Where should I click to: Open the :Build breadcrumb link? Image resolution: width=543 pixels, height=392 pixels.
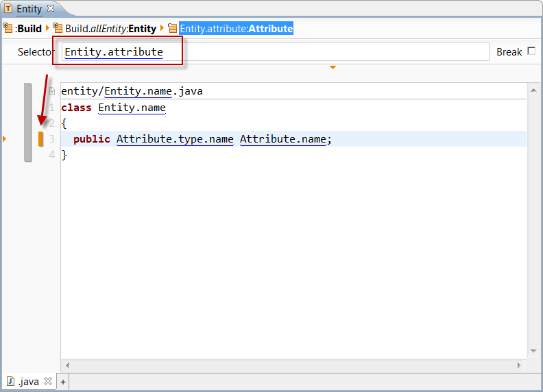pyautogui.click(x=28, y=29)
